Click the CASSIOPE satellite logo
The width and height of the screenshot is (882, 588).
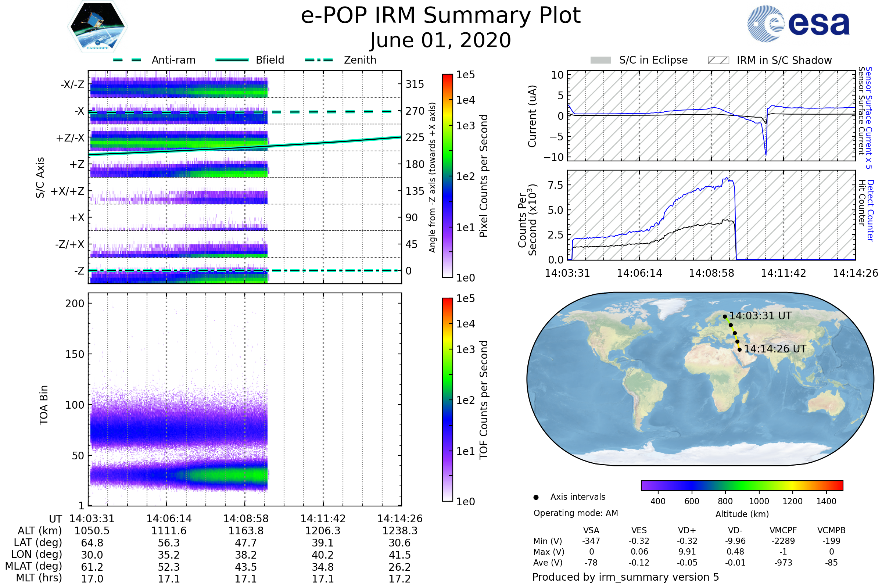tap(97, 27)
